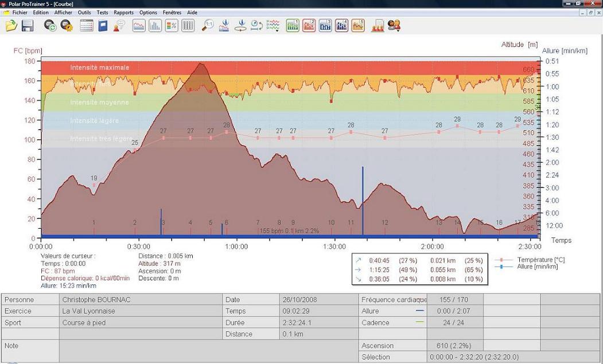The height and width of the screenshot is (364, 603).
Task: Click the Sélection time range value
Action: [x=474, y=357]
